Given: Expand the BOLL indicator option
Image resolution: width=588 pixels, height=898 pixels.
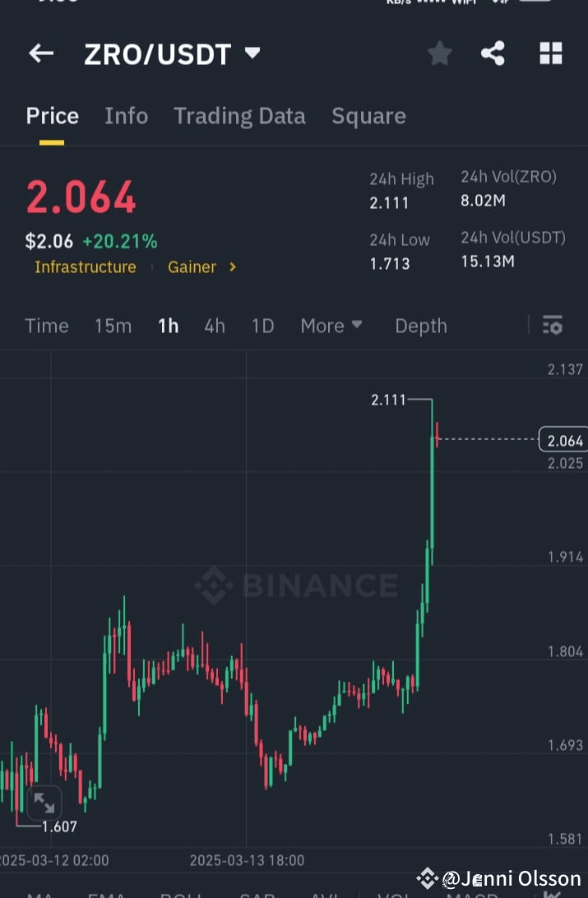Looking at the screenshot, I should (179, 892).
